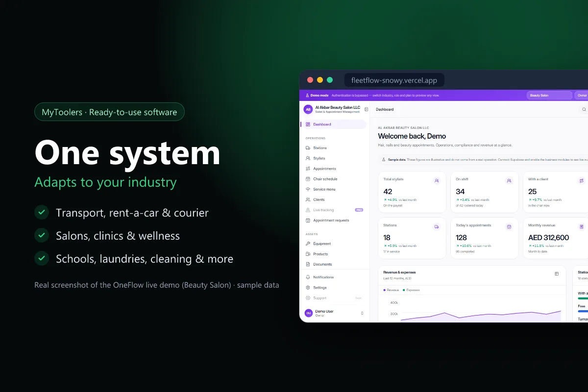Click the 'Revenue & expenses' chart title
Image resolution: width=588 pixels, height=392 pixels.
(399, 272)
